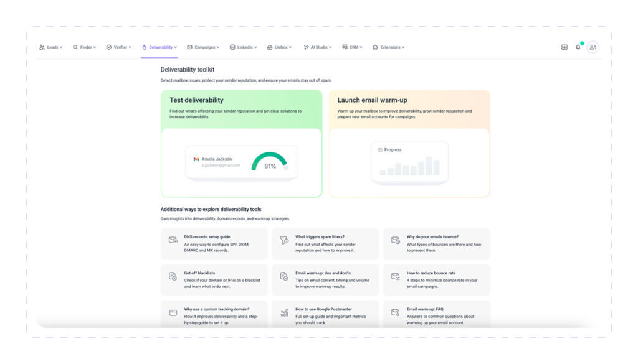Expand the Deliverability dropdown chevron
Image resolution: width=638 pixels, height=364 pixels.
(x=175, y=47)
